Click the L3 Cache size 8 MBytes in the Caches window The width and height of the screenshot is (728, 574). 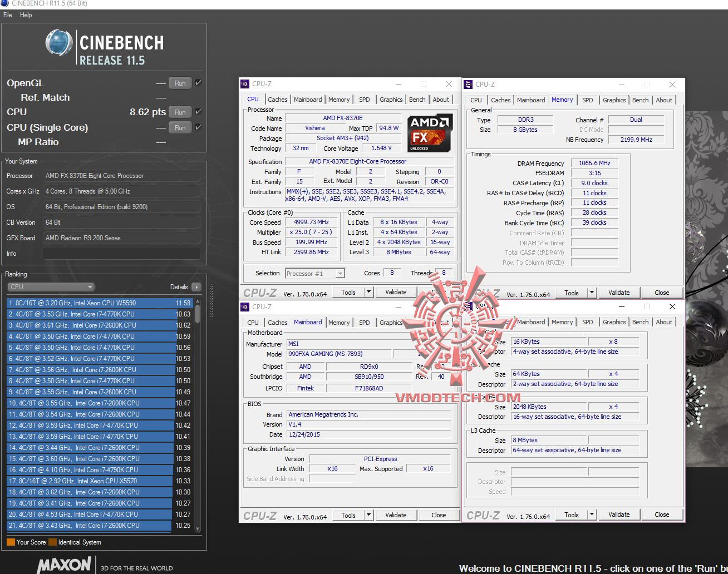click(549, 440)
